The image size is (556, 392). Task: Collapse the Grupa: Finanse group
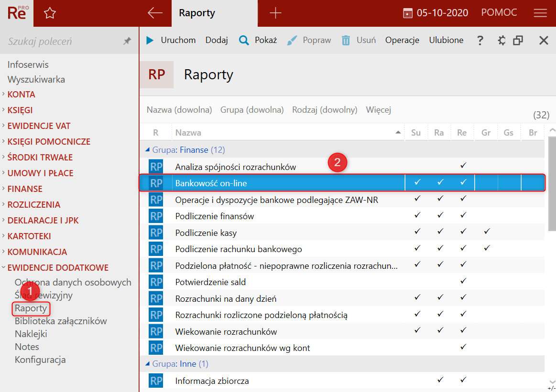(x=148, y=150)
